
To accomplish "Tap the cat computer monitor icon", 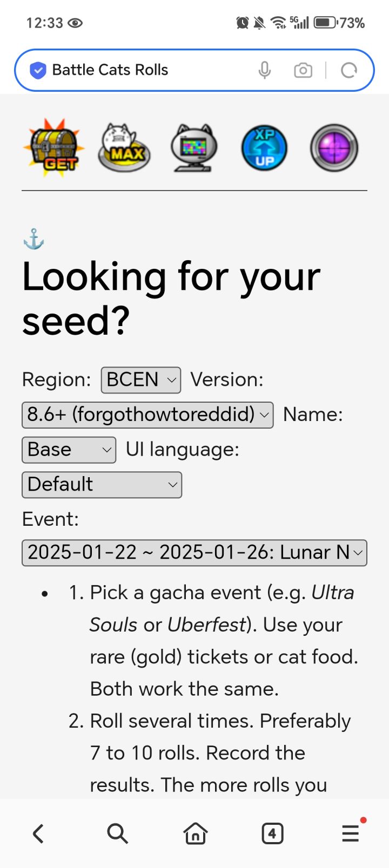I will (x=194, y=147).
